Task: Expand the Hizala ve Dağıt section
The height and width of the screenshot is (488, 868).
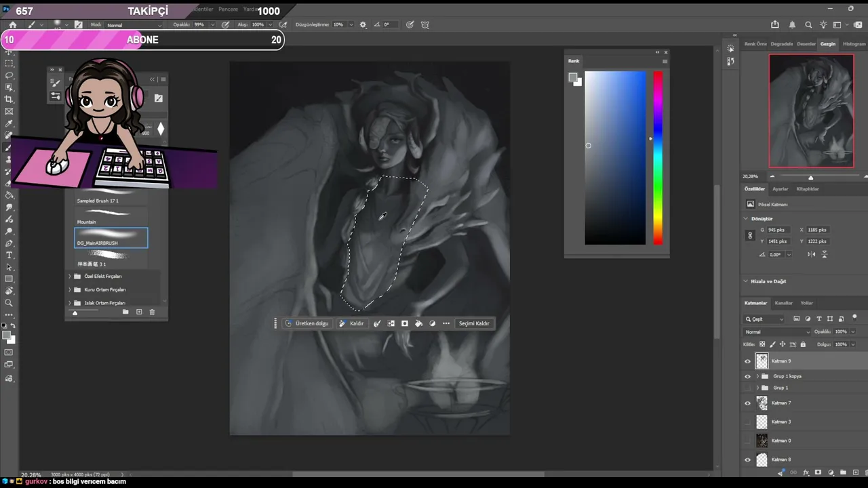Action: pyautogui.click(x=746, y=281)
